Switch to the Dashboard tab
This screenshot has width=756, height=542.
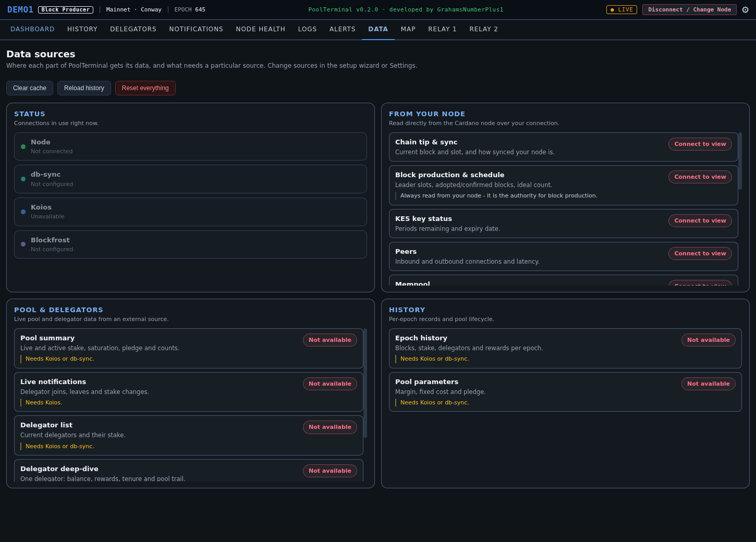pos(32,29)
